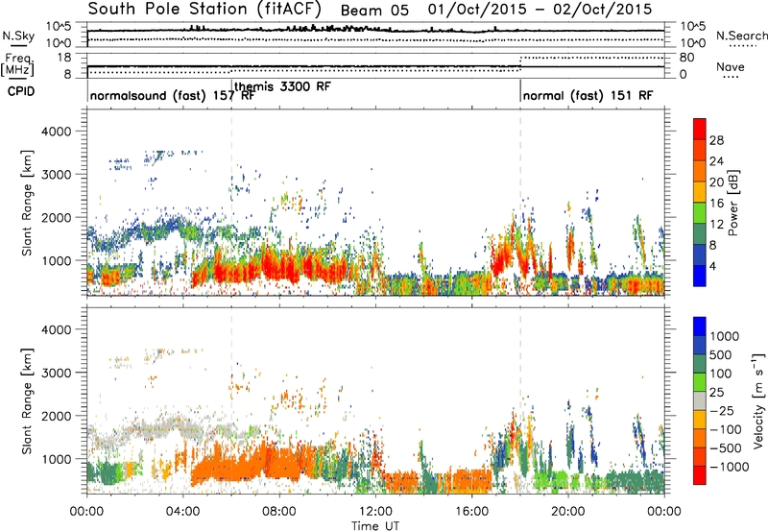Click the "CPID" row label
Viewport: 768px width, 532px height.
21,91
